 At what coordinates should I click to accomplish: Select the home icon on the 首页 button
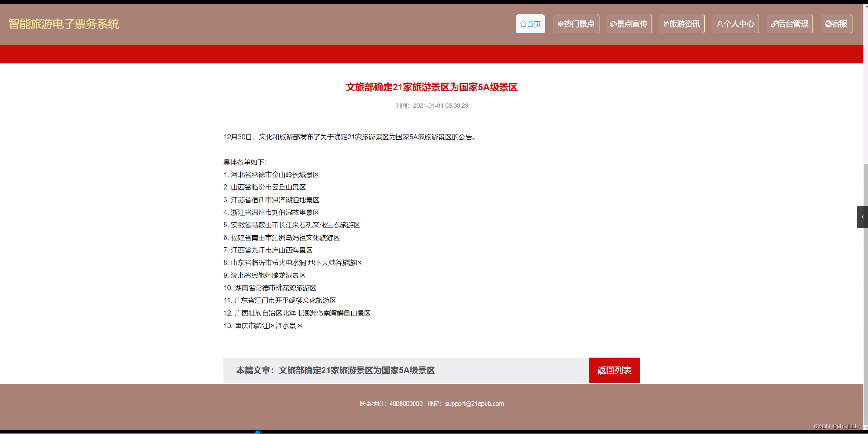coord(523,24)
